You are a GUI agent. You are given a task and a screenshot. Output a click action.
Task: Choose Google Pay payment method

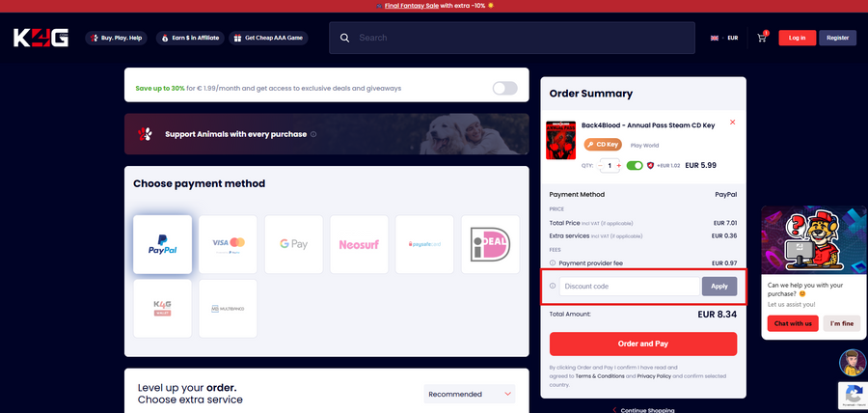point(293,244)
